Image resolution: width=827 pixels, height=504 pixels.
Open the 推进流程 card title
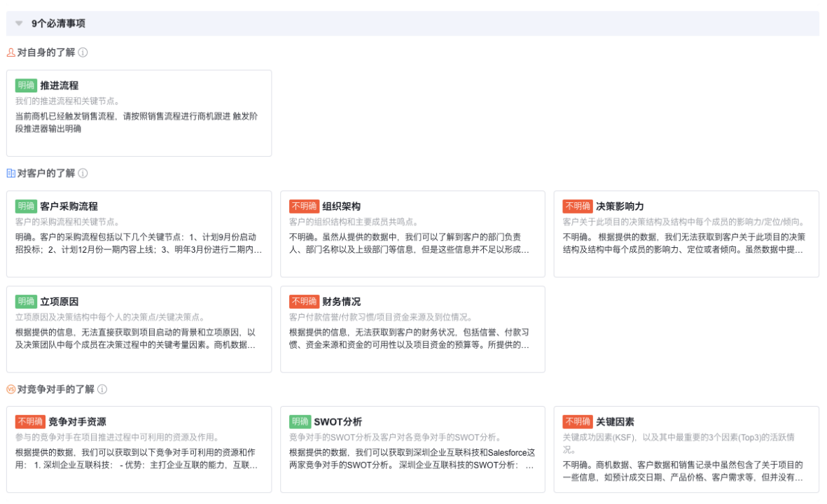(59, 85)
